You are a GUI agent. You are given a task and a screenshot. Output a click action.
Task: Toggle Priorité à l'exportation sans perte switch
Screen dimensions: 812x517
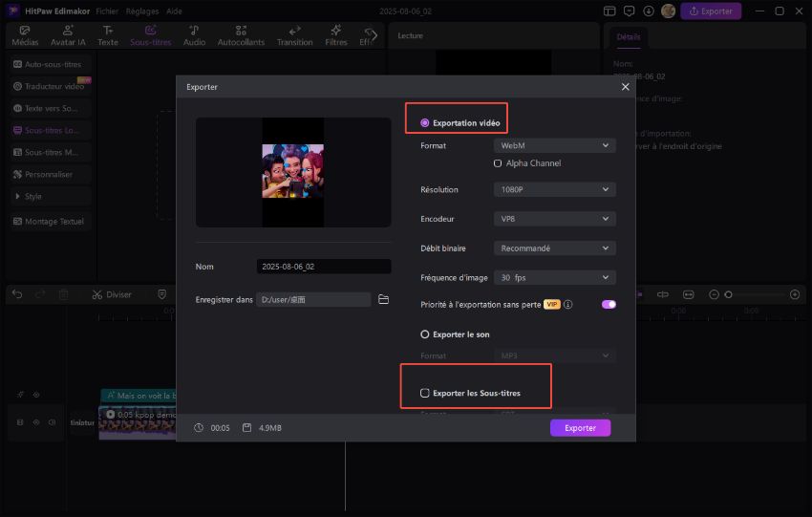(x=609, y=305)
